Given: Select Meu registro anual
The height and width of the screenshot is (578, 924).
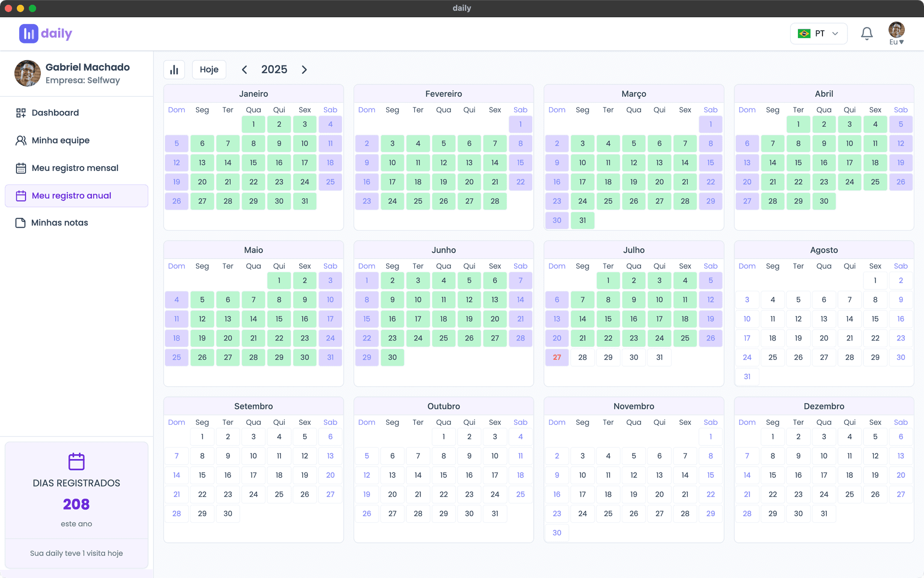Looking at the screenshot, I should pyautogui.click(x=71, y=196).
